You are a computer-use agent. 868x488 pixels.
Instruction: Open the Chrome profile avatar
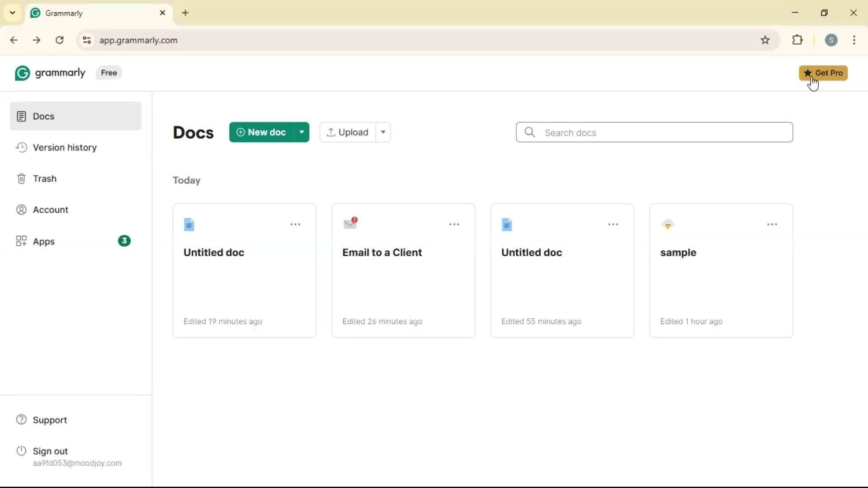point(831,40)
